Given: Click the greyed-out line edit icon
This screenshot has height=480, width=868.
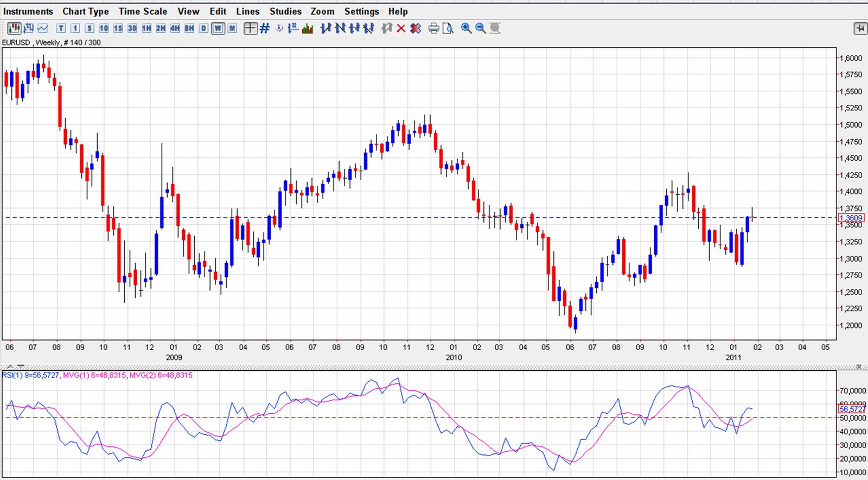Looking at the screenshot, I should 386,28.
